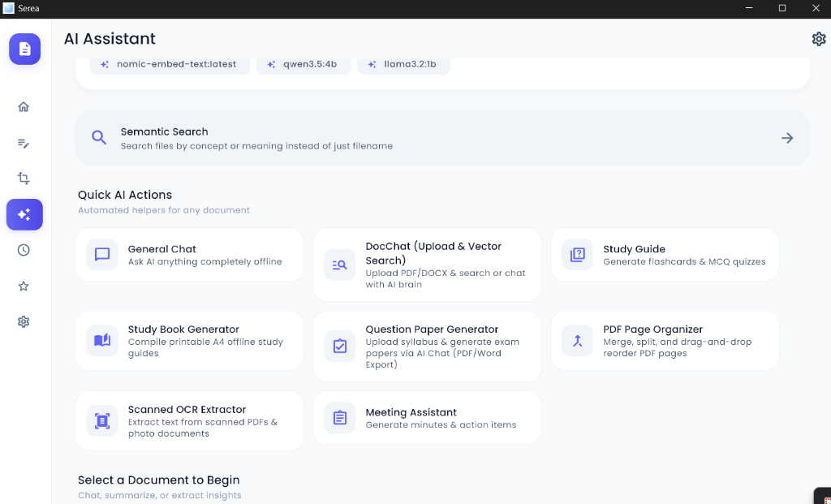Click "Generate flashcards & MCQ quizzes" text
The image size is (831, 504).
[684, 261]
